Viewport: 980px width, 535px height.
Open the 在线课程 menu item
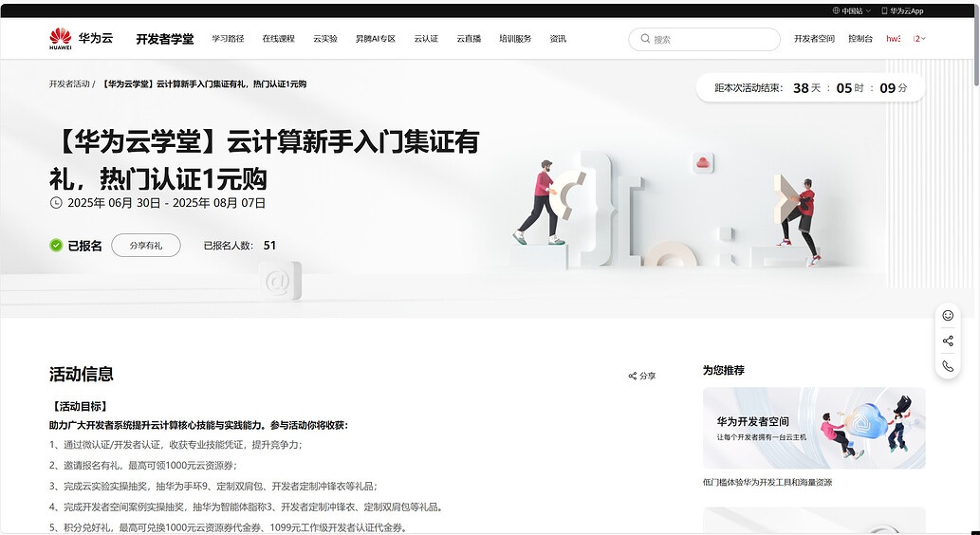point(278,39)
